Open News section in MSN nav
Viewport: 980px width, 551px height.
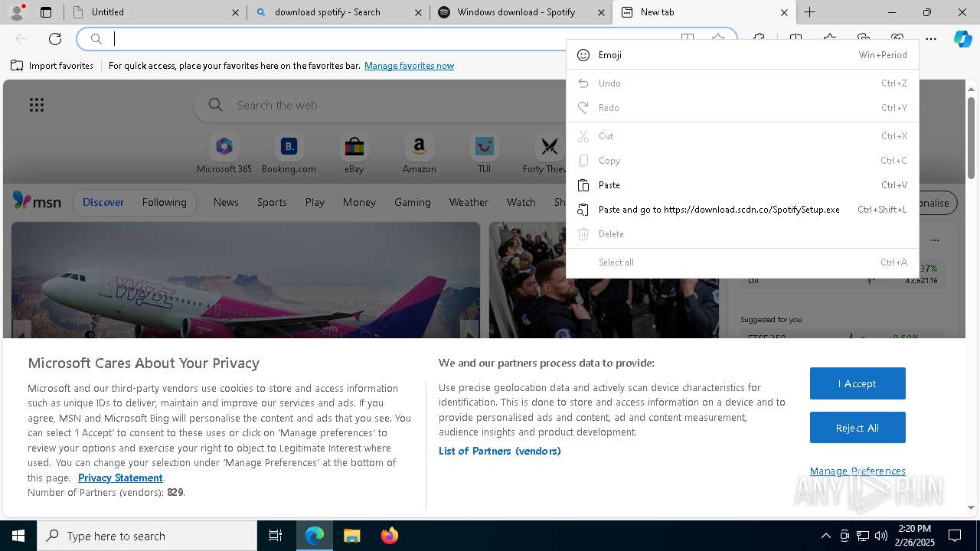click(x=226, y=202)
